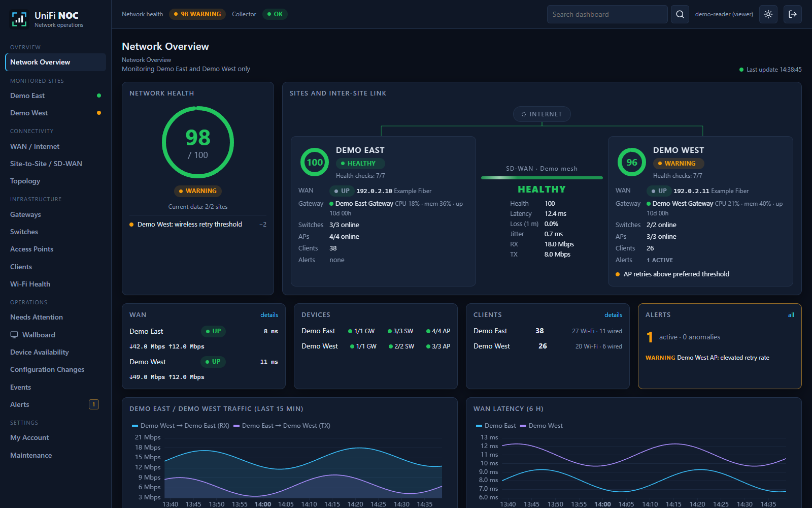Toggle the light/dark theme sun icon

[768, 14]
